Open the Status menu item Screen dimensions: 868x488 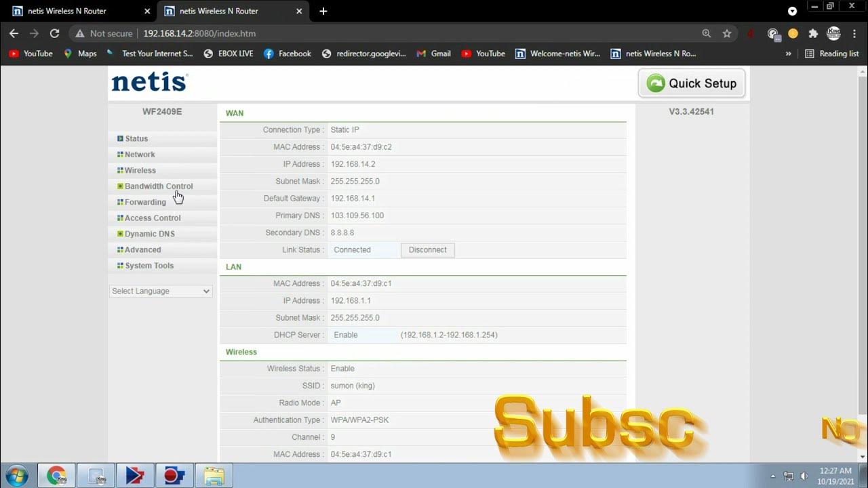[136, 138]
